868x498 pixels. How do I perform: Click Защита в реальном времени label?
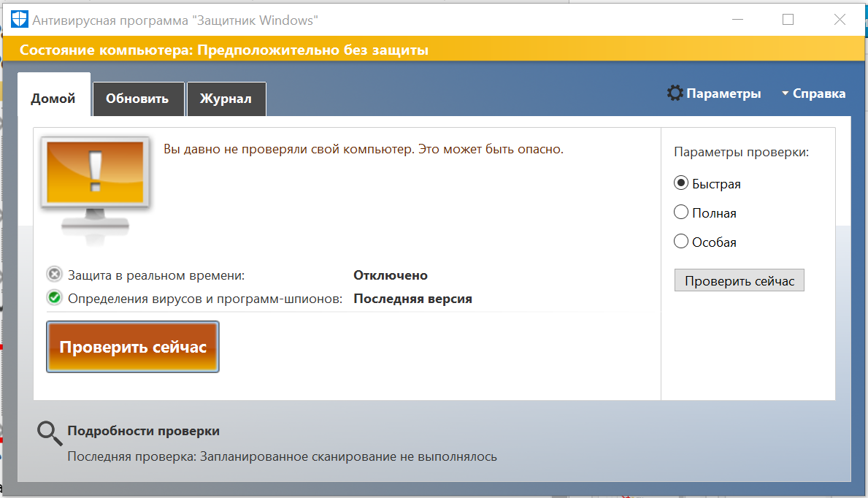coord(156,275)
